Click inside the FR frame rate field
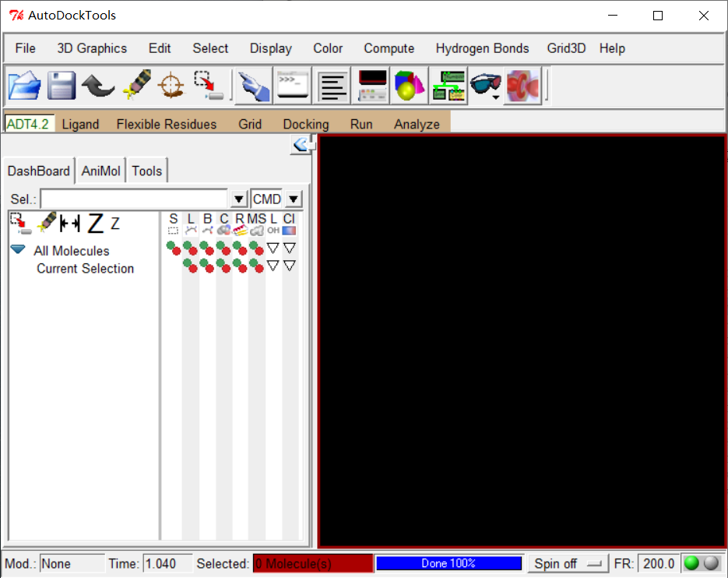Image resolution: width=728 pixels, height=578 pixels. click(659, 563)
